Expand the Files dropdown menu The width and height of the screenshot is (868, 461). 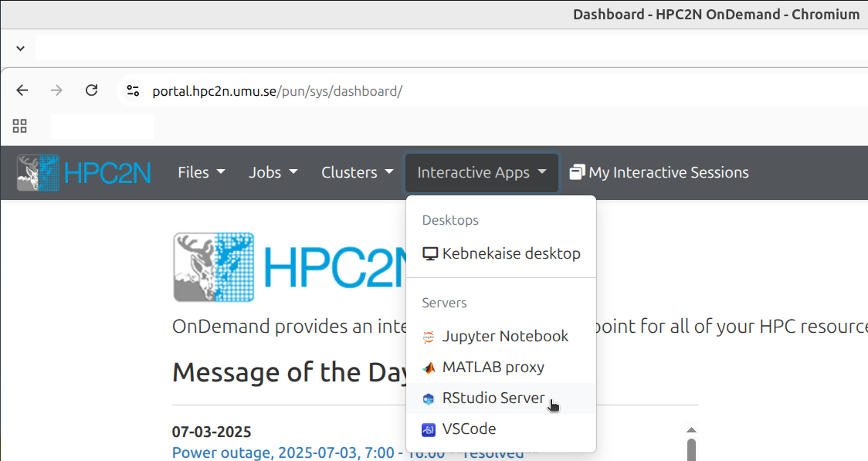(201, 172)
